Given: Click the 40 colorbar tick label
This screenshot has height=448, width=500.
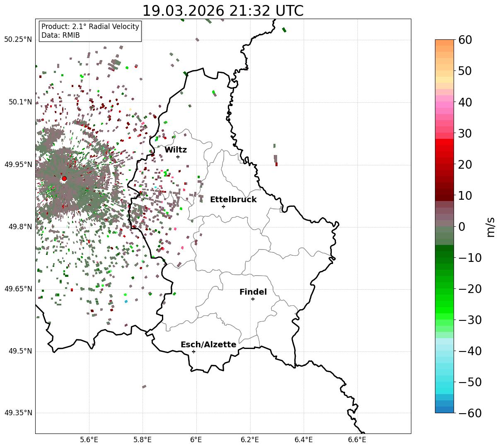Looking at the screenshot, I should point(464,102).
